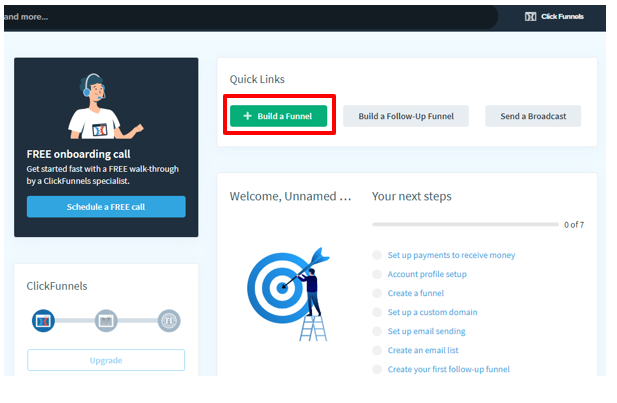Select the last plan step icon
Viewport: 617px width, 403px height.
click(169, 321)
